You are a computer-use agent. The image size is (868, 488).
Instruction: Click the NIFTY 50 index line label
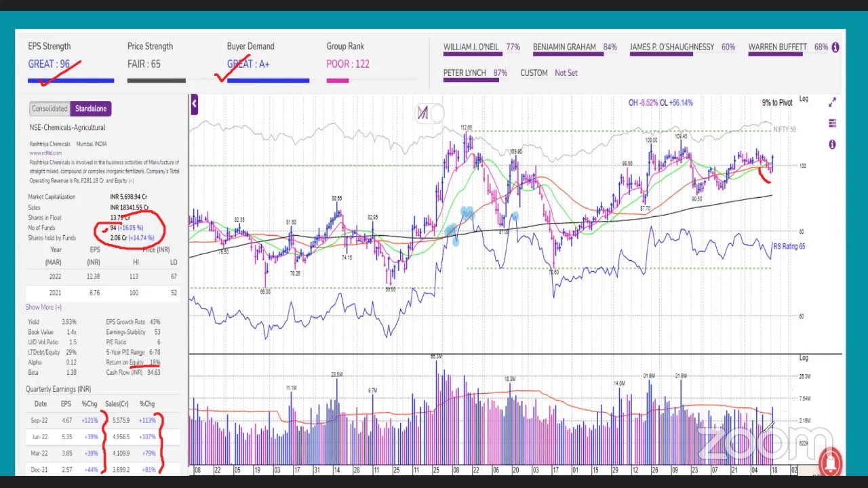[x=785, y=129]
